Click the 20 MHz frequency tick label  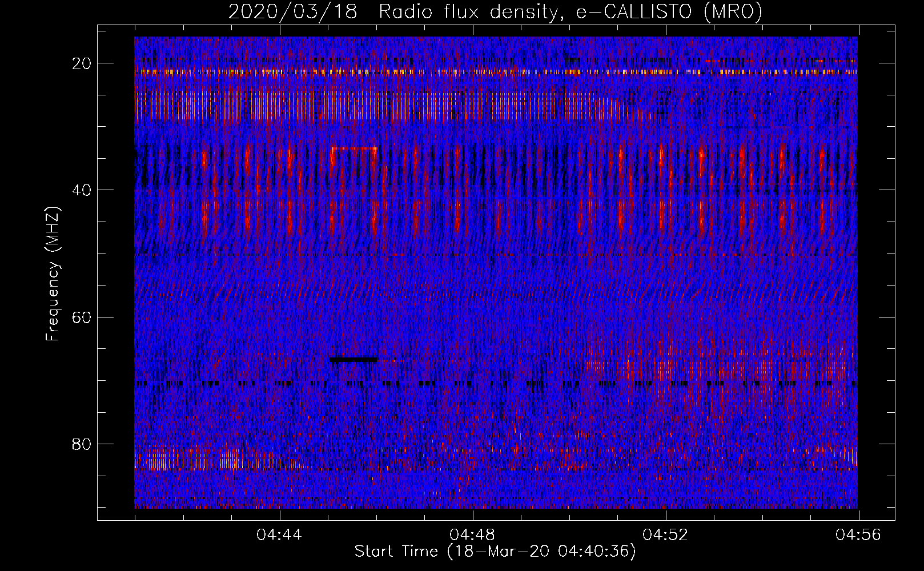click(x=82, y=63)
